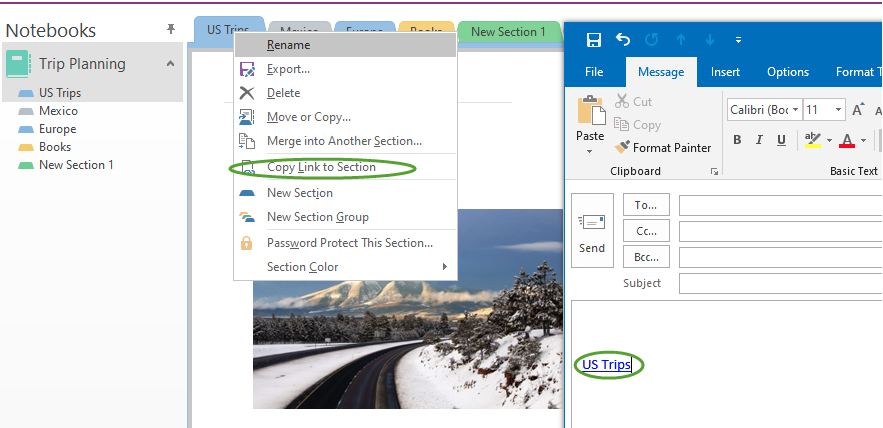Screen dimensions: 883x428
Task: Click the To... button
Action: tap(646, 205)
